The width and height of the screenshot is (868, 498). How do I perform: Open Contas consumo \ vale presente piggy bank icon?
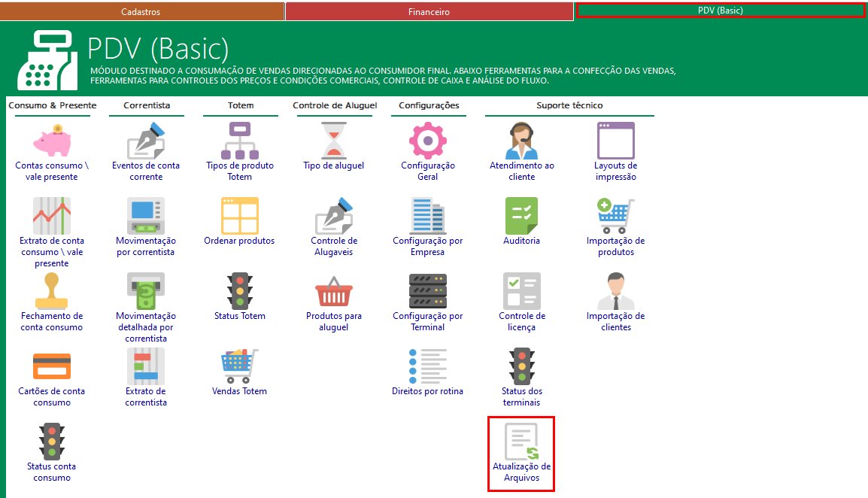pos(52,141)
